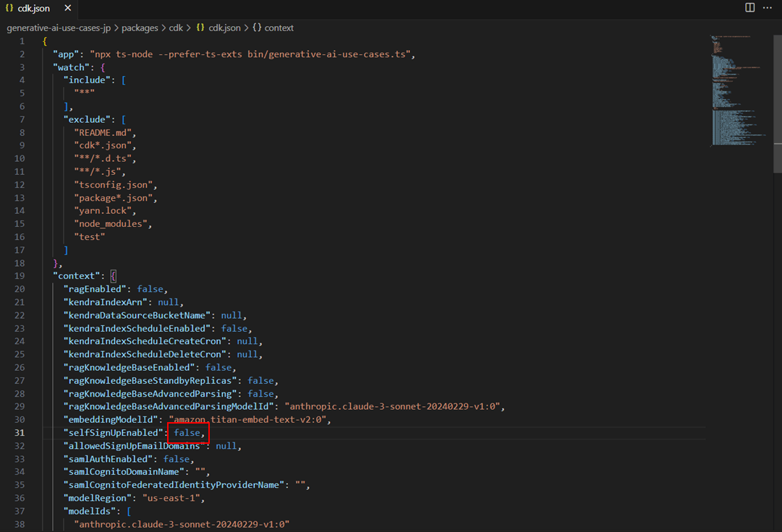Click "ragKnowledgeBaseAdvancedParsing" key on line 28
Viewport: 782px width, 532px height.
(150, 394)
